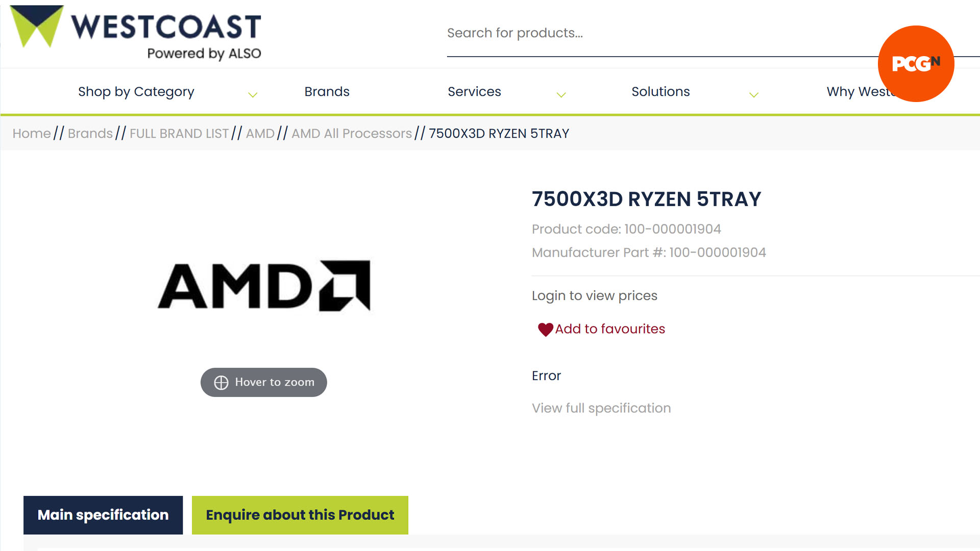Click the PCGN orange badge
This screenshot has width=980, height=551.
pyautogui.click(x=915, y=64)
